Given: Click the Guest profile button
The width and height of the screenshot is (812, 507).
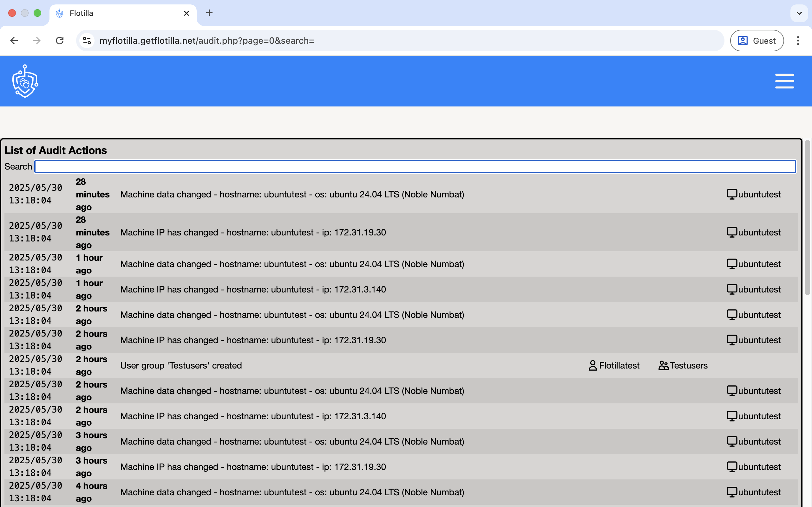Looking at the screenshot, I should [x=756, y=41].
